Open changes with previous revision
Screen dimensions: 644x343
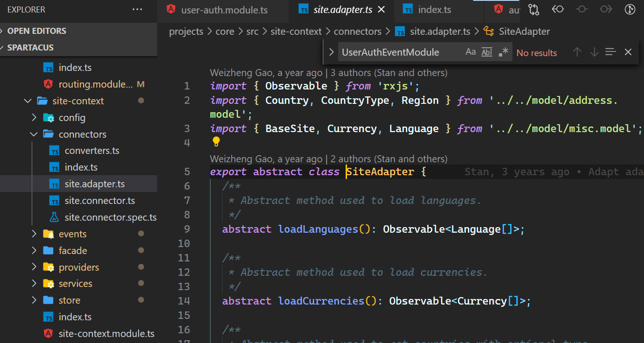[x=558, y=9]
